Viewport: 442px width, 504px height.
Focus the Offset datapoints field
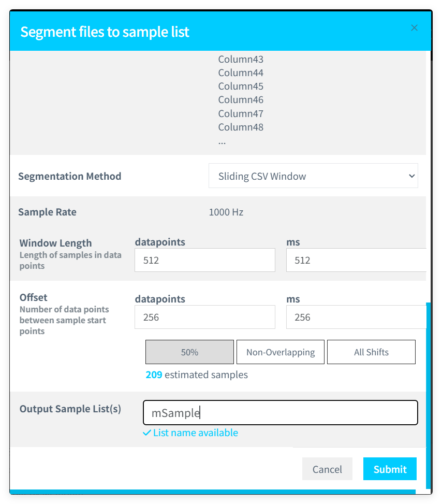(x=204, y=317)
